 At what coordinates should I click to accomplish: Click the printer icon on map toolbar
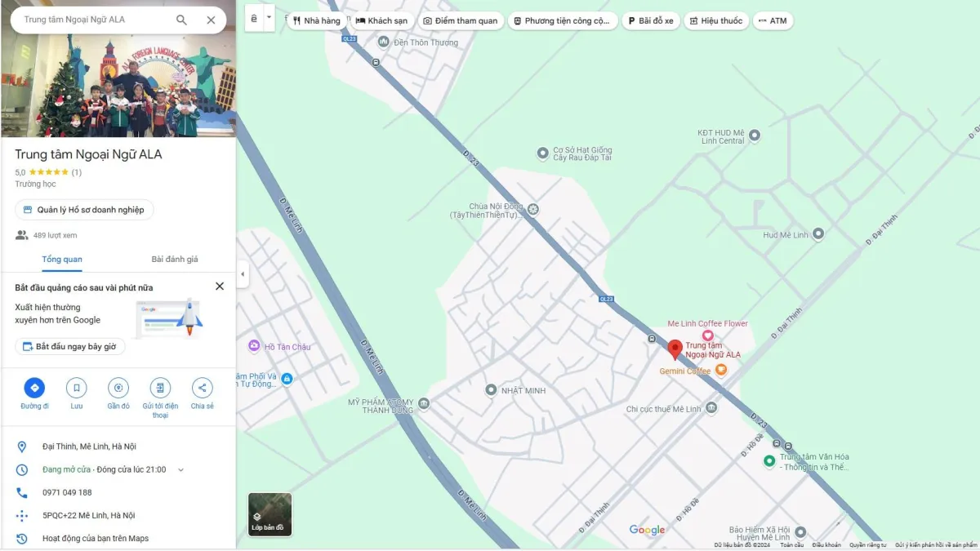click(x=254, y=18)
